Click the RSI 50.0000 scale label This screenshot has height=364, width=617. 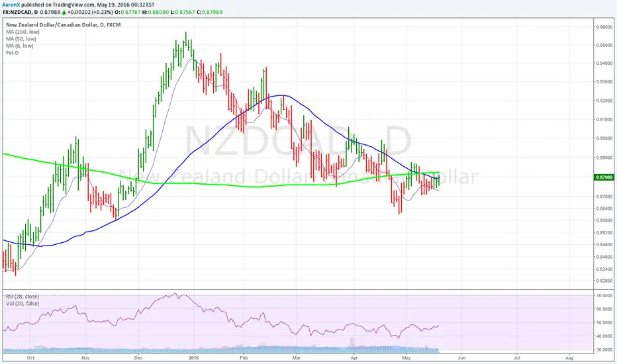[604, 322]
